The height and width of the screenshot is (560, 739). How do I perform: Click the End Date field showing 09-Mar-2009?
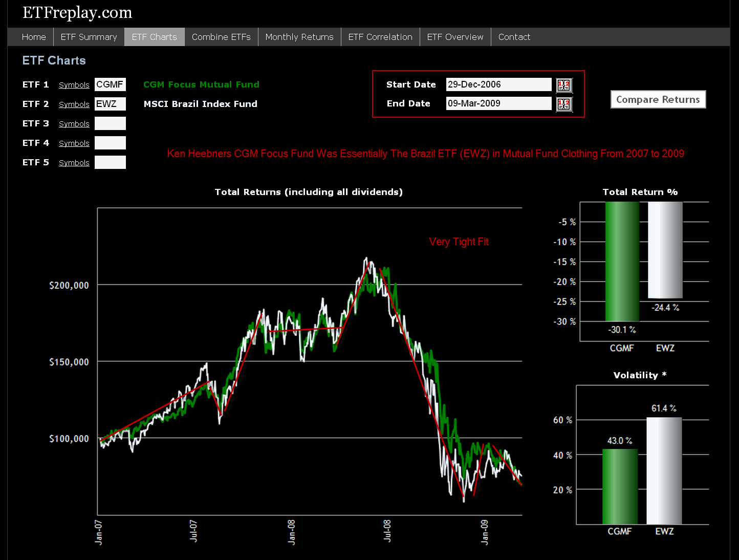pos(499,103)
